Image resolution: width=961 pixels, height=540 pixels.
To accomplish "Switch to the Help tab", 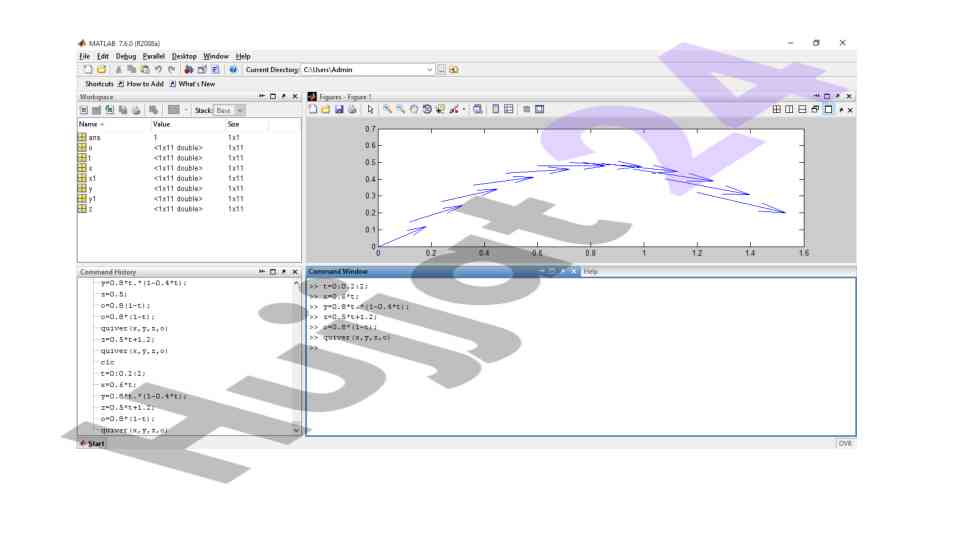I will tap(591, 271).
